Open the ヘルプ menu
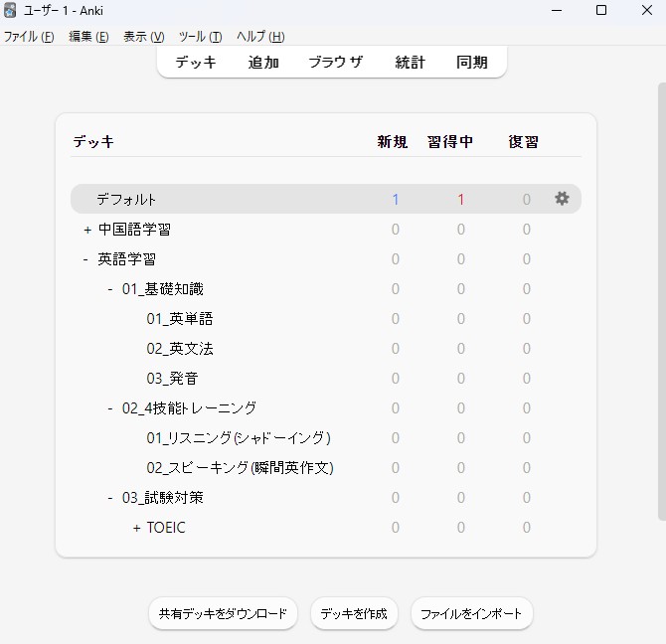Image resolution: width=666 pixels, height=644 pixels. [260, 37]
